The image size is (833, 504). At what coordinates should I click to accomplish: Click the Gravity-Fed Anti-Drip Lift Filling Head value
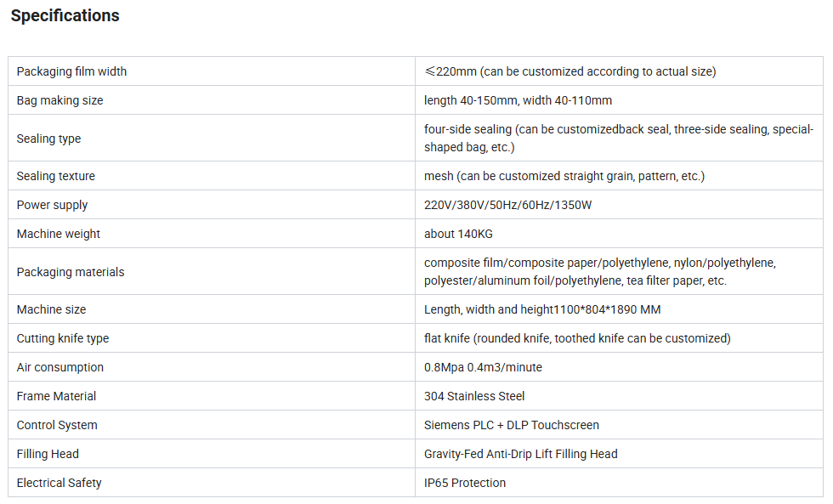pos(520,454)
